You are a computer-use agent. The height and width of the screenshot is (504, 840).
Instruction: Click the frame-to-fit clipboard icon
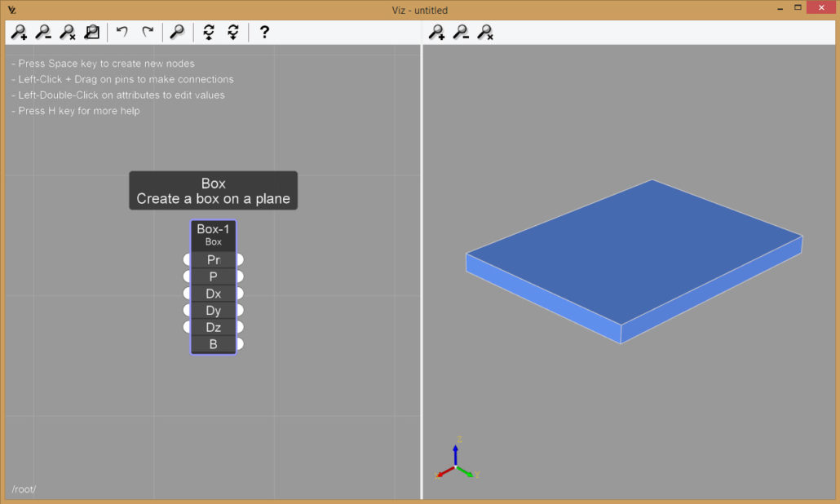coord(91,32)
